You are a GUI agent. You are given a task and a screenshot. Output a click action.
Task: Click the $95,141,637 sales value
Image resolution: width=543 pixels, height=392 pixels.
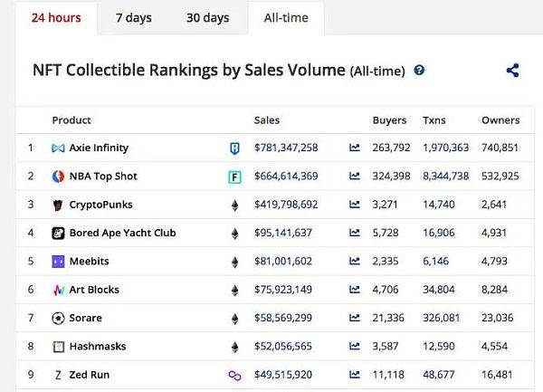[283, 233]
